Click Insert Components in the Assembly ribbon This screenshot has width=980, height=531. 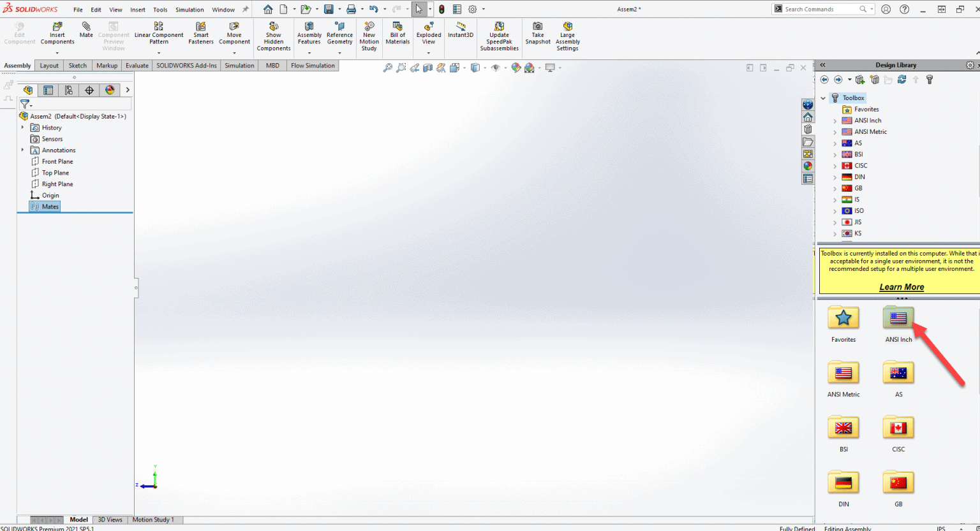coord(57,33)
